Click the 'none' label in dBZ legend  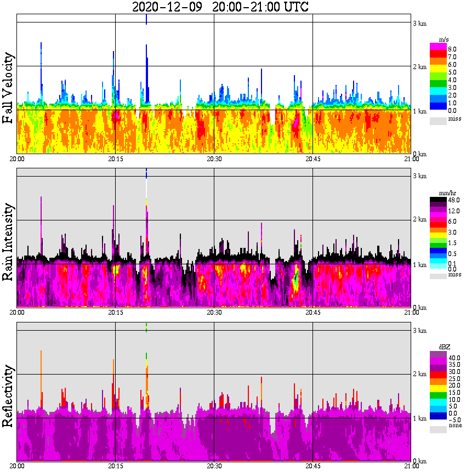(456, 426)
